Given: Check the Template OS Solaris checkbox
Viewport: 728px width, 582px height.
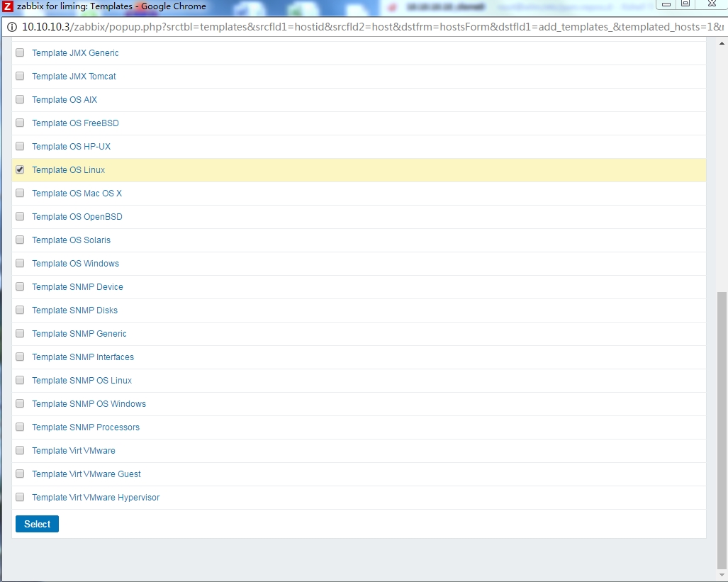Looking at the screenshot, I should point(20,240).
